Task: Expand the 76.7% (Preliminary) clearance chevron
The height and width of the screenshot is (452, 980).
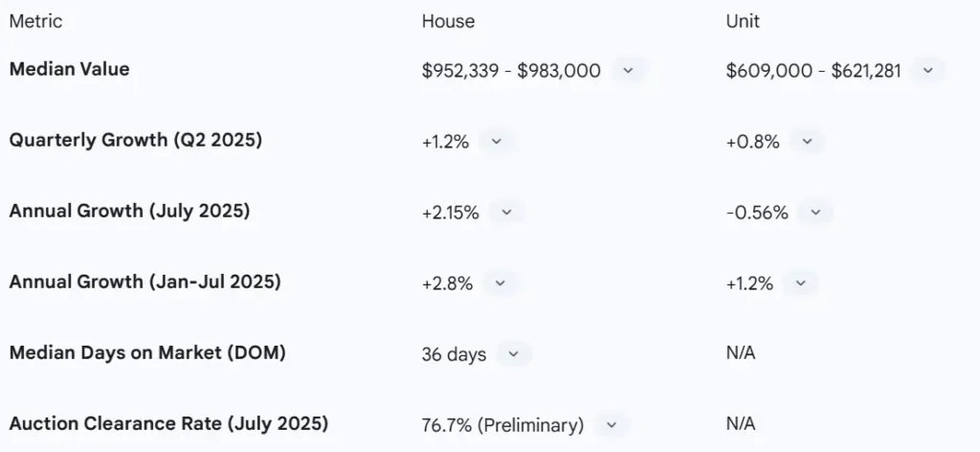Action: (611, 425)
